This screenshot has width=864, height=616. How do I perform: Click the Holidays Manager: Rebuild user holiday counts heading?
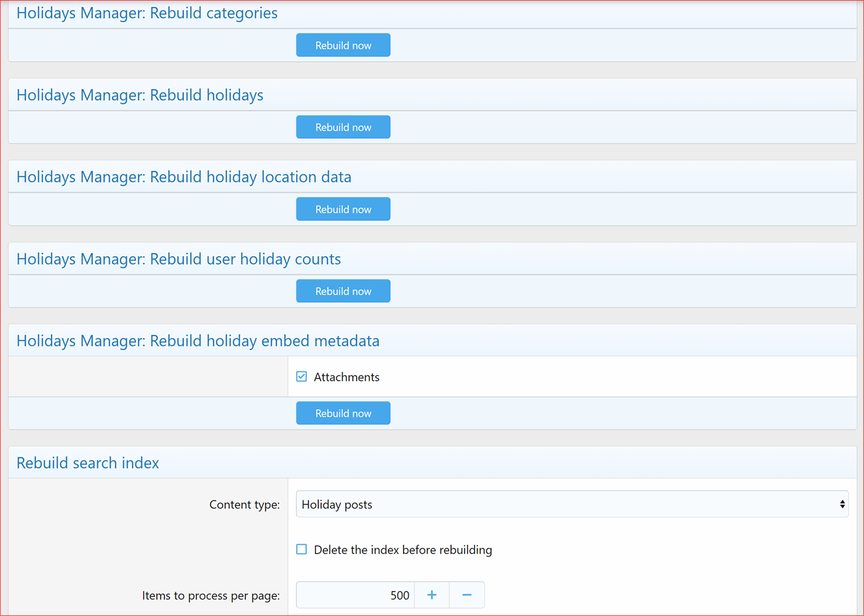coord(178,258)
